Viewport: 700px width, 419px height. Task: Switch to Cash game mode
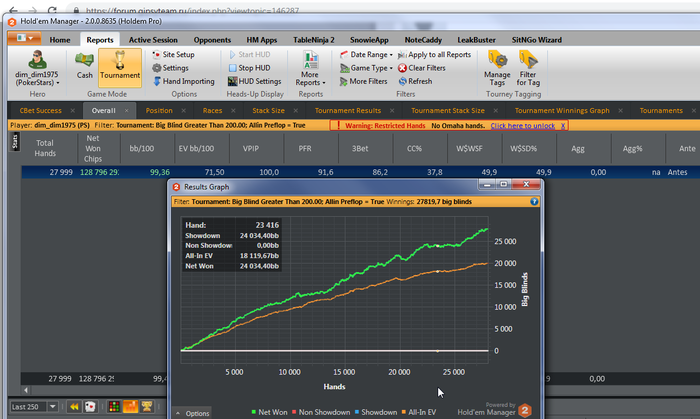tap(84, 65)
